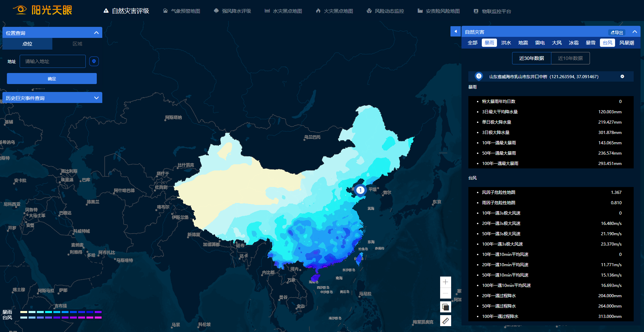The image size is (644, 332).
Task: Toggle the 台风 hazard filter
Action: click(x=607, y=43)
